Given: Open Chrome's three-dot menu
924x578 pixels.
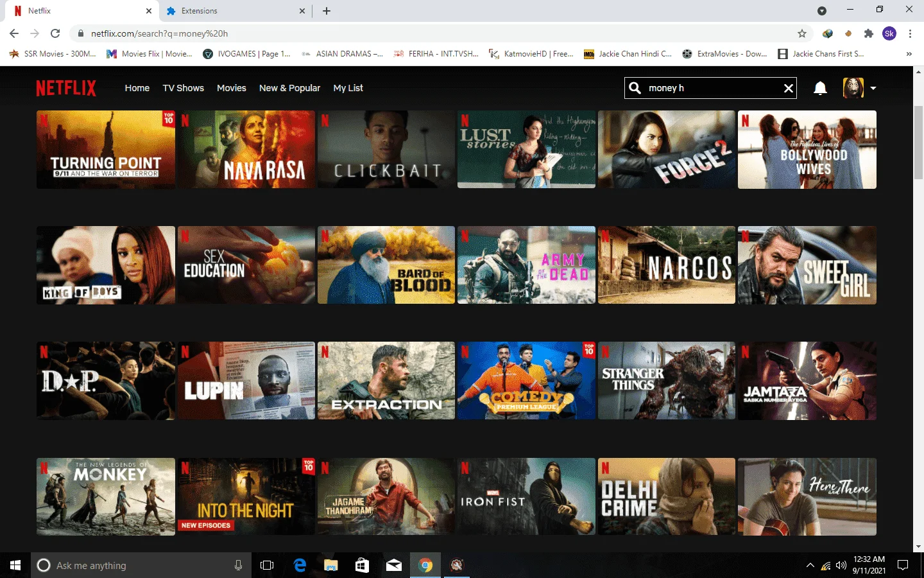Looking at the screenshot, I should [910, 33].
